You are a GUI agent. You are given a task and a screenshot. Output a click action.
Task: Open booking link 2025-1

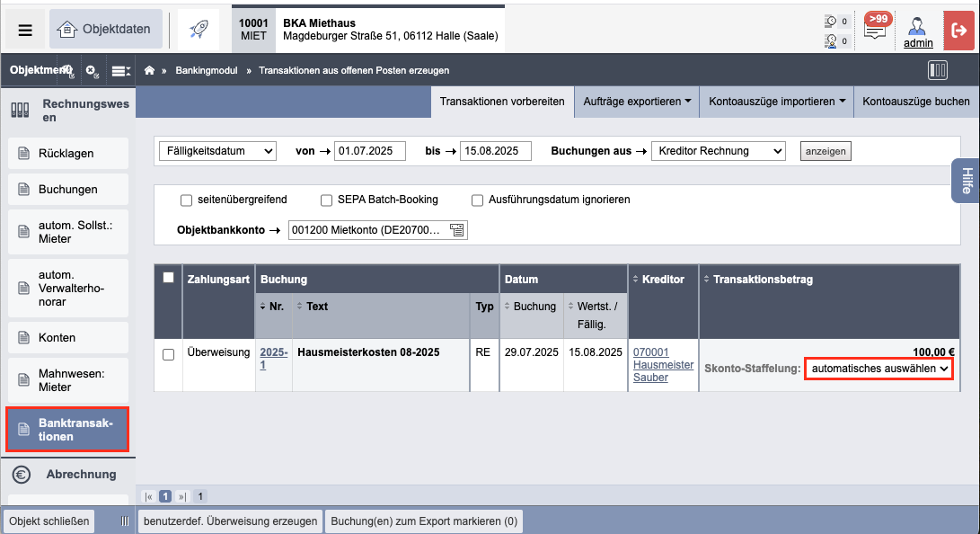pos(273,359)
